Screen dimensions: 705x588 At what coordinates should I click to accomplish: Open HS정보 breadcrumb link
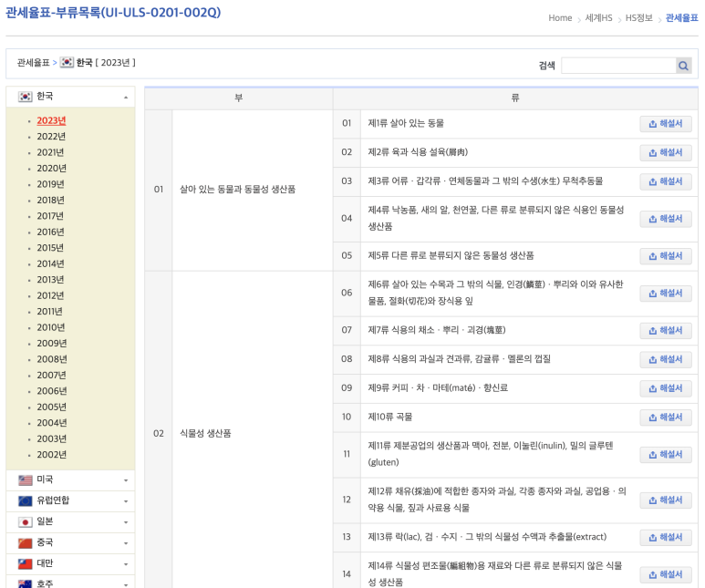[639, 18]
